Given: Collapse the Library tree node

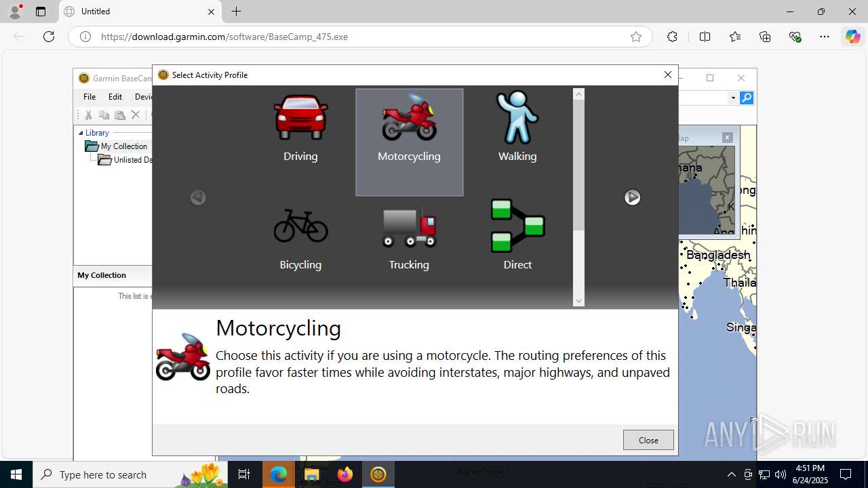Looking at the screenshot, I should coord(81,133).
